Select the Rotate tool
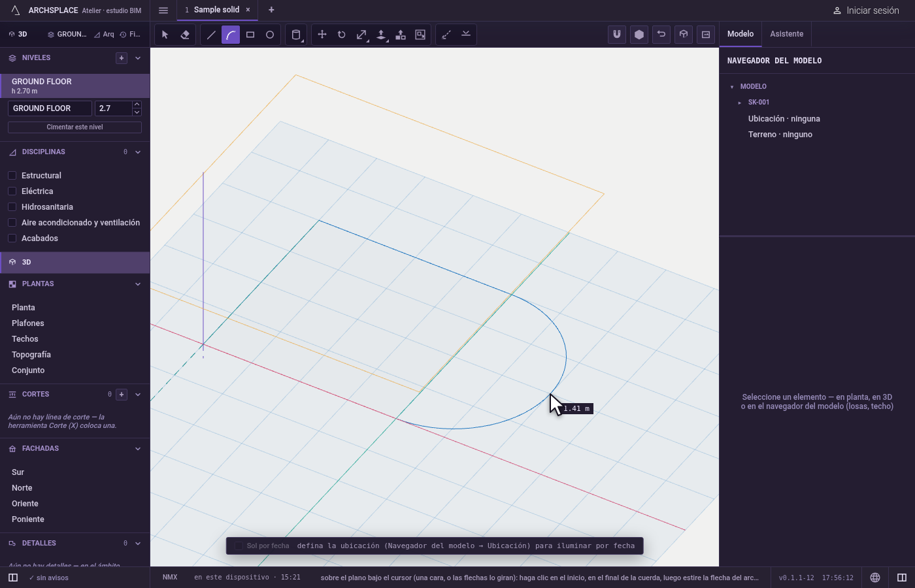This screenshot has width=915, height=588. 342,35
